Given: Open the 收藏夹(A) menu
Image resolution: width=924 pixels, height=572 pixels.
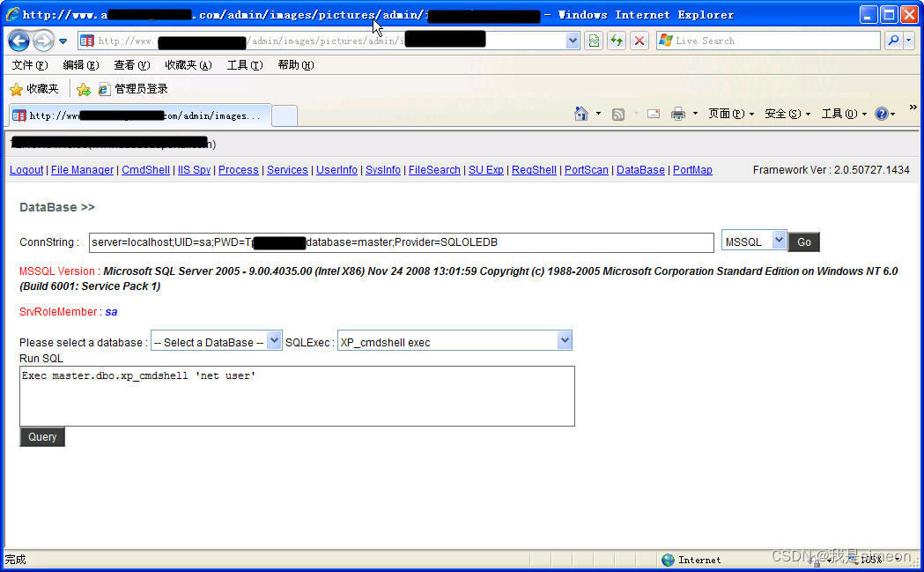Looking at the screenshot, I should [x=188, y=65].
